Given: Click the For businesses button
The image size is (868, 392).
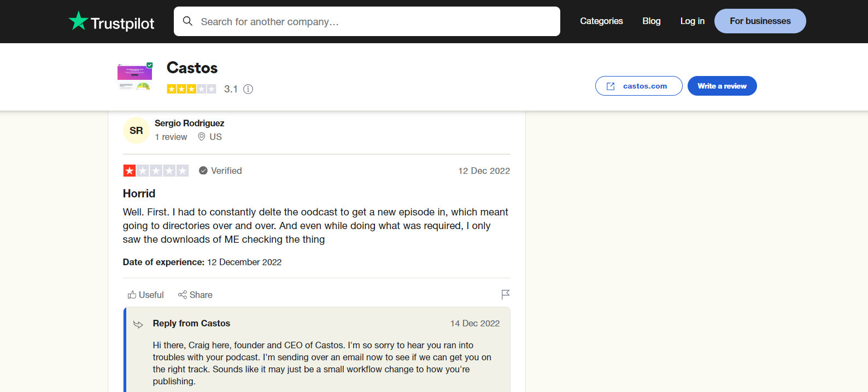Looking at the screenshot, I should pos(760,21).
